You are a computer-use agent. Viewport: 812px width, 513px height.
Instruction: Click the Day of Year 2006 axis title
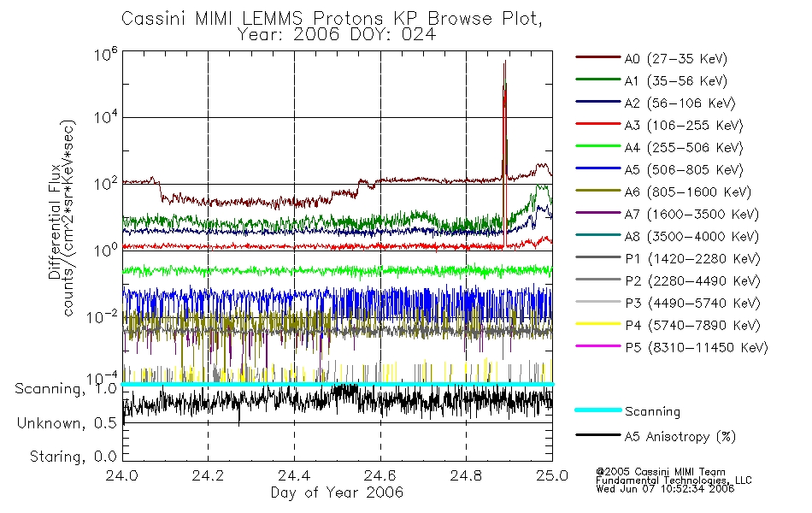pos(337,492)
